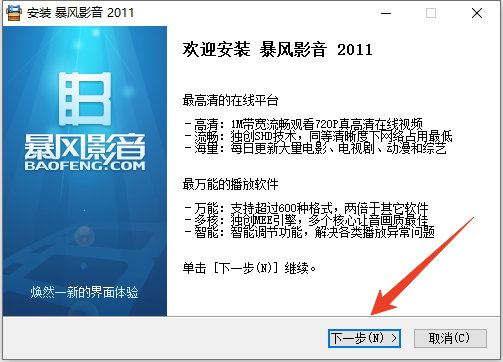Click the heading 欢迎安装 暴风影音 2011

277,50
